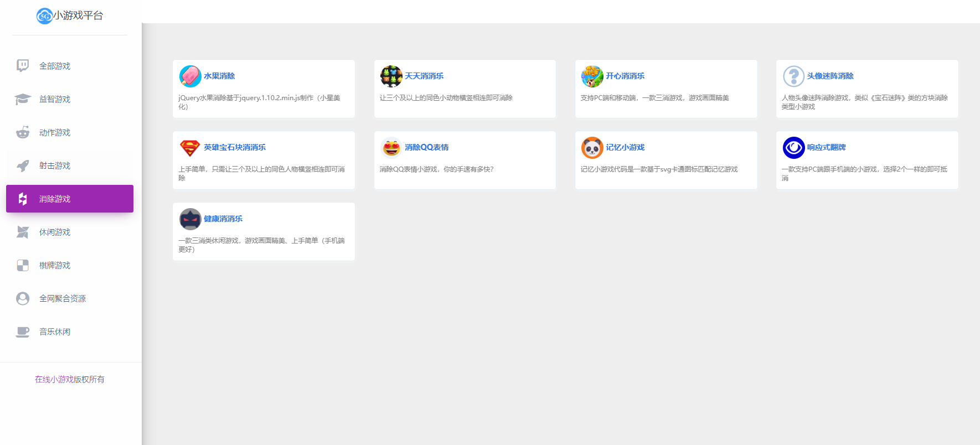
Task: Select the coffee cup icon for 音乐休闲
Action: coord(23,332)
